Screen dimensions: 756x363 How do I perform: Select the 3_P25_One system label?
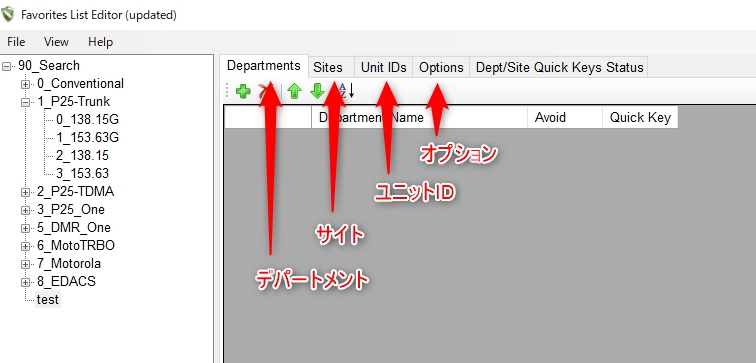pos(71,210)
